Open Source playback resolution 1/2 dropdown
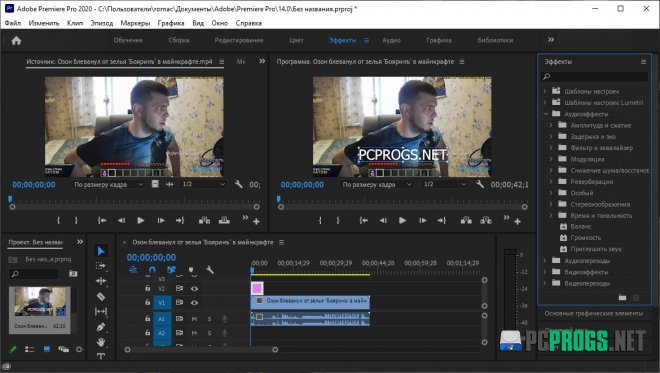 point(203,184)
